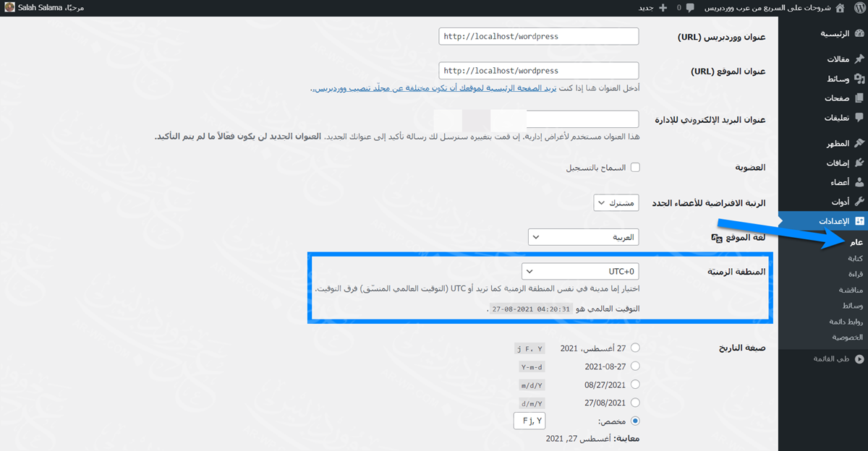Select date format 08/27/2021

pyautogui.click(x=635, y=385)
